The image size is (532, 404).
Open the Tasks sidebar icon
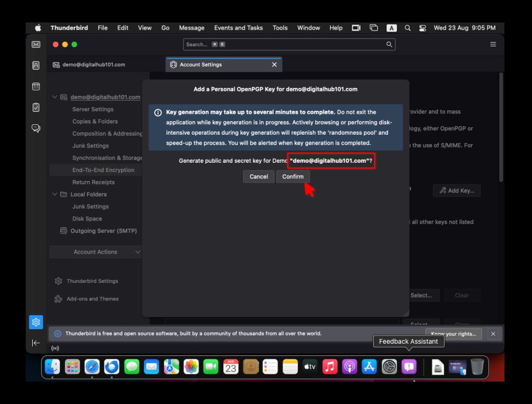click(x=36, y=107)
